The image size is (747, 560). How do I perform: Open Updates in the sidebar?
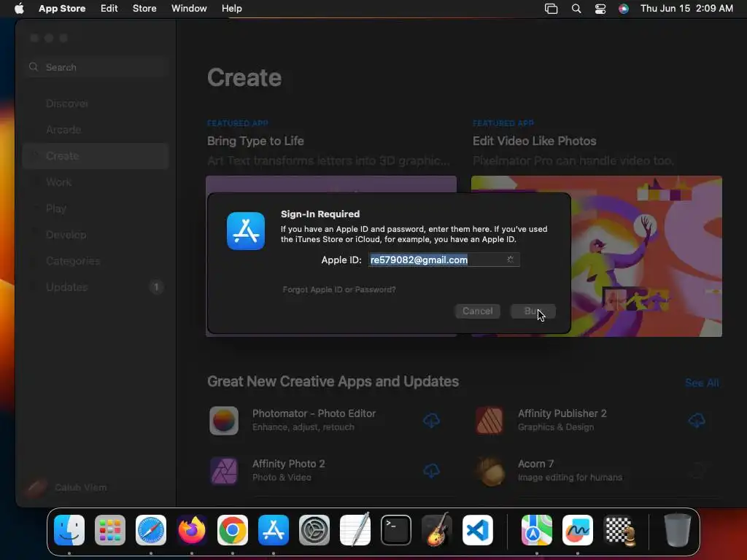(x=96, y=287)
